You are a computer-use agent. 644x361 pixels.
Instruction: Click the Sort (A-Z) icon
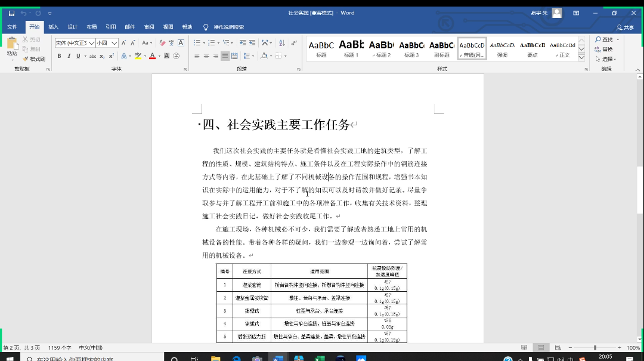coord(281,43)
